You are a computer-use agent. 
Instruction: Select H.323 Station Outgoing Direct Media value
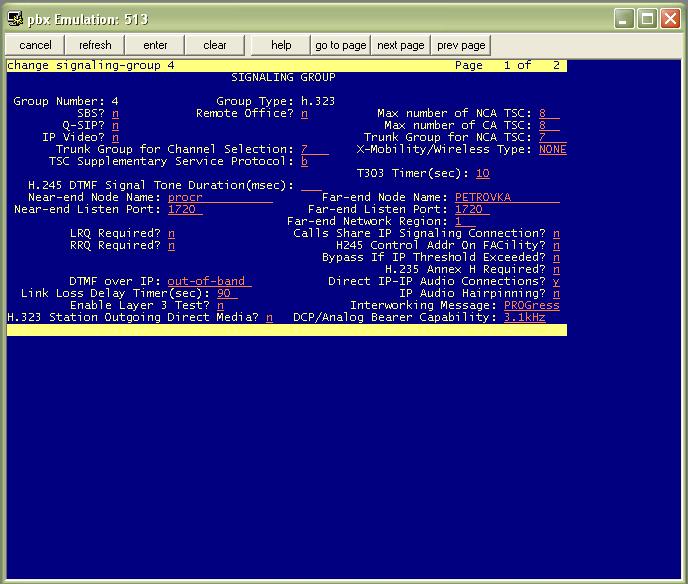click(269, 317)
